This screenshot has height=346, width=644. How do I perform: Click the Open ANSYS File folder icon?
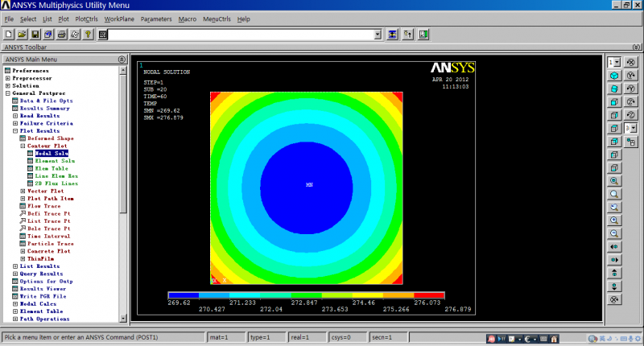click(22, 35)
